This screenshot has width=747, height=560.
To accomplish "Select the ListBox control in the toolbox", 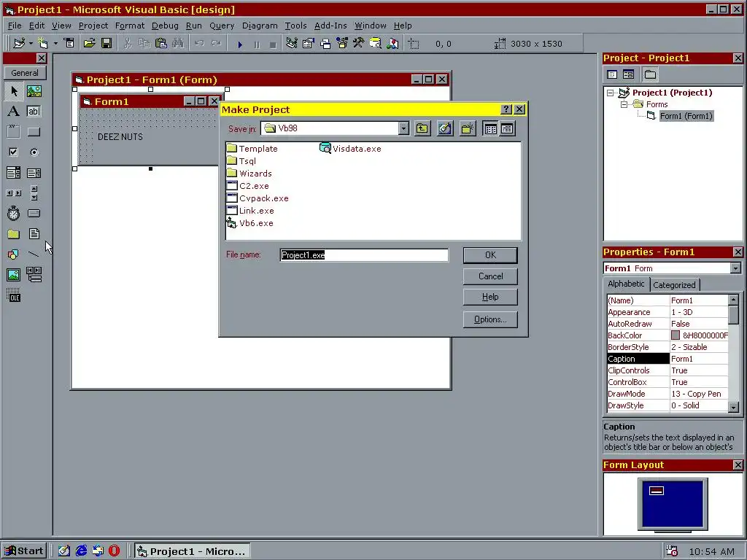I will [34, 173].
